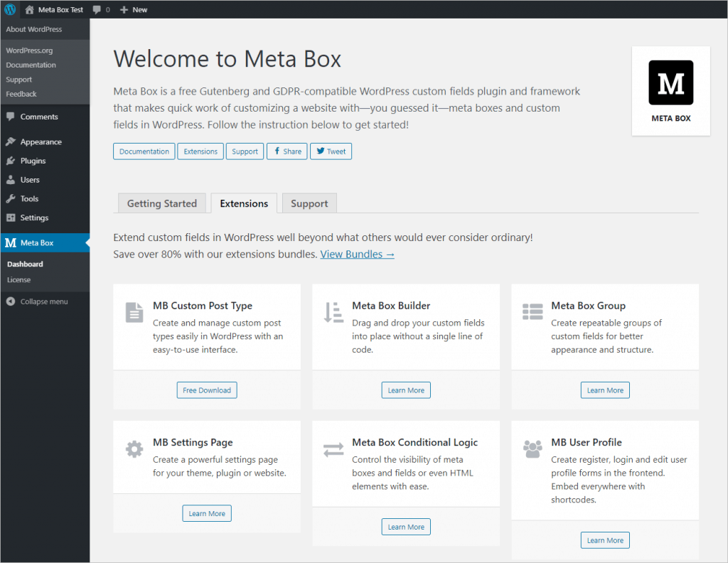Click the MB Custom Post Type document icon

point(134,312)
